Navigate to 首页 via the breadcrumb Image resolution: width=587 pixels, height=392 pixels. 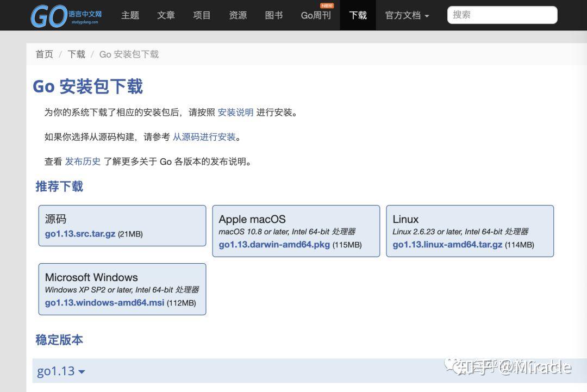click(x=44, y=54)
